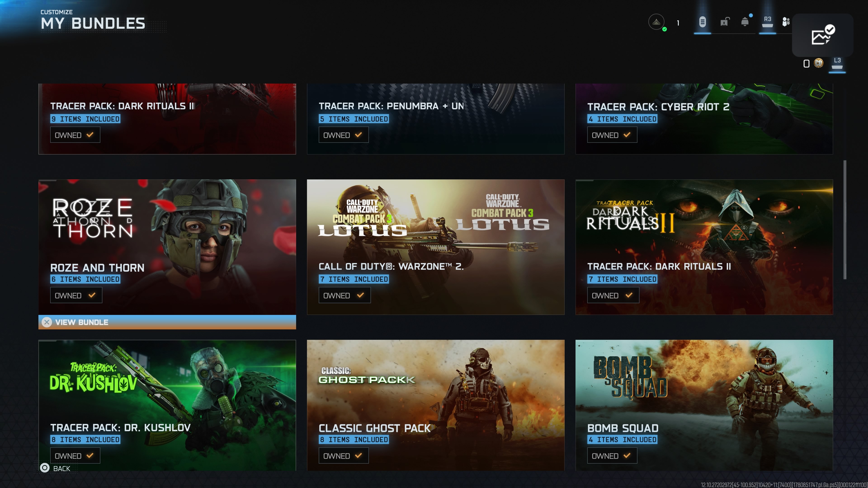Select the Roze and Thorn bundle artwork
The height and width of the screenshot is (488, 868).
tap(167, 247)
